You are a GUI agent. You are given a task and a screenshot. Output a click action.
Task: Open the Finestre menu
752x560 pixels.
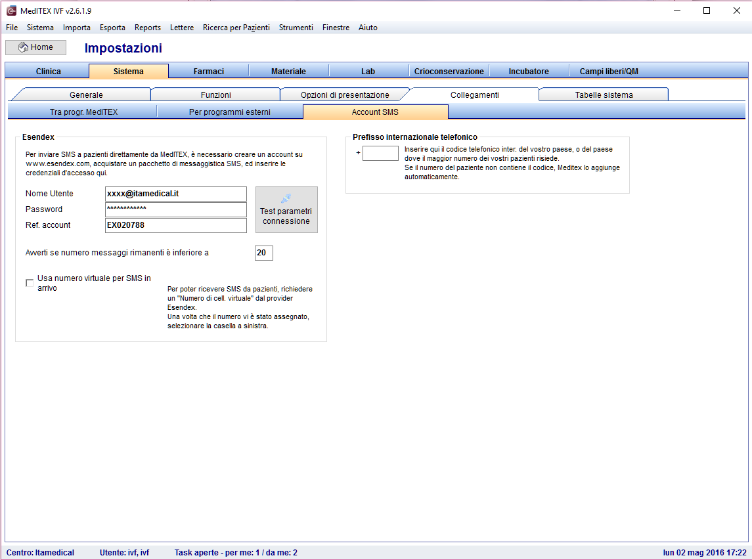(x=336, y=28)
